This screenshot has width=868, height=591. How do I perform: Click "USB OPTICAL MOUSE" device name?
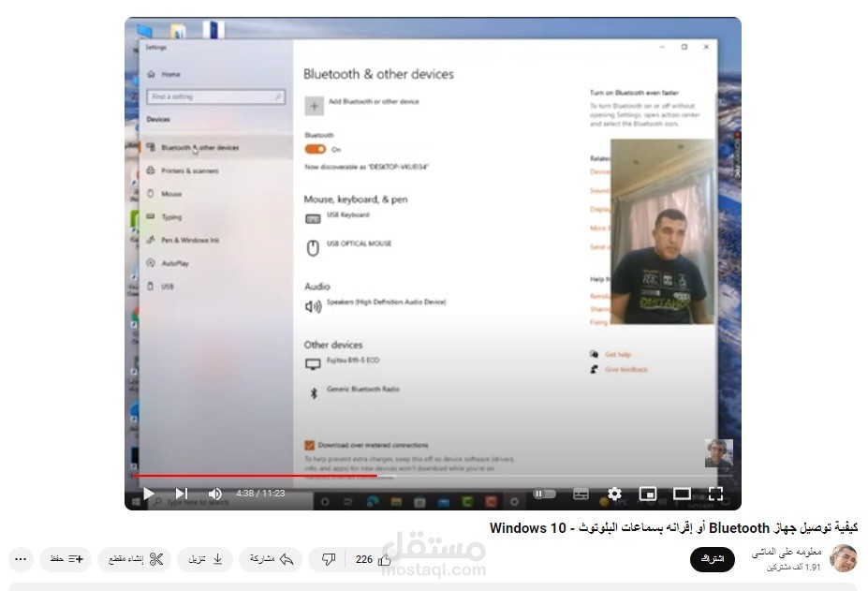359,244
